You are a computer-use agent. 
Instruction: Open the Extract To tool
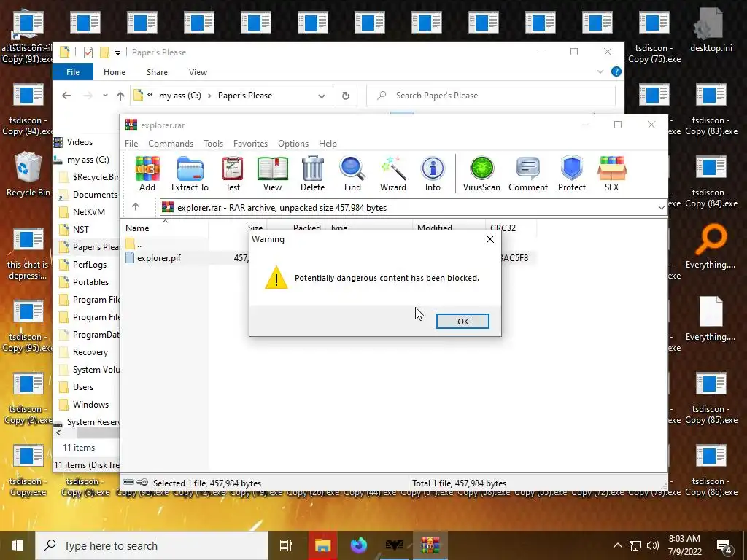click(x=190, y=174)
